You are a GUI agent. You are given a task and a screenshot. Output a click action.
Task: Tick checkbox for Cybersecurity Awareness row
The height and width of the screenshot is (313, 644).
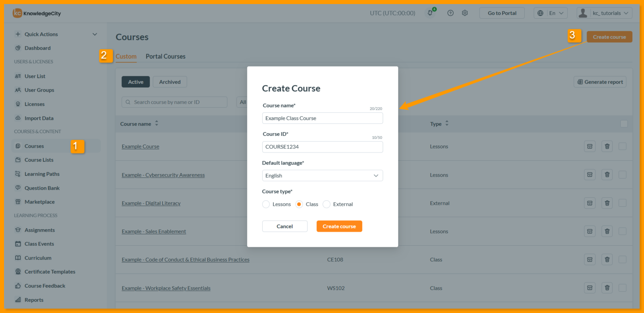coord(623,175)
